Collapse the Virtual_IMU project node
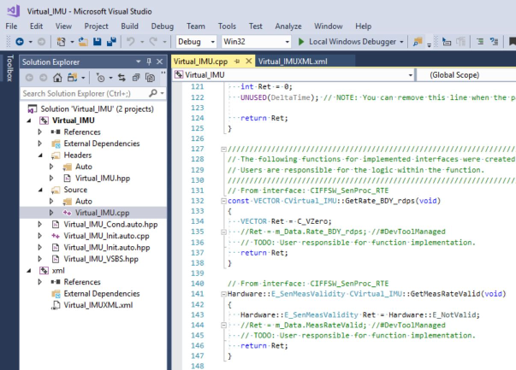 pyautogui.click(x=29, y=120)
